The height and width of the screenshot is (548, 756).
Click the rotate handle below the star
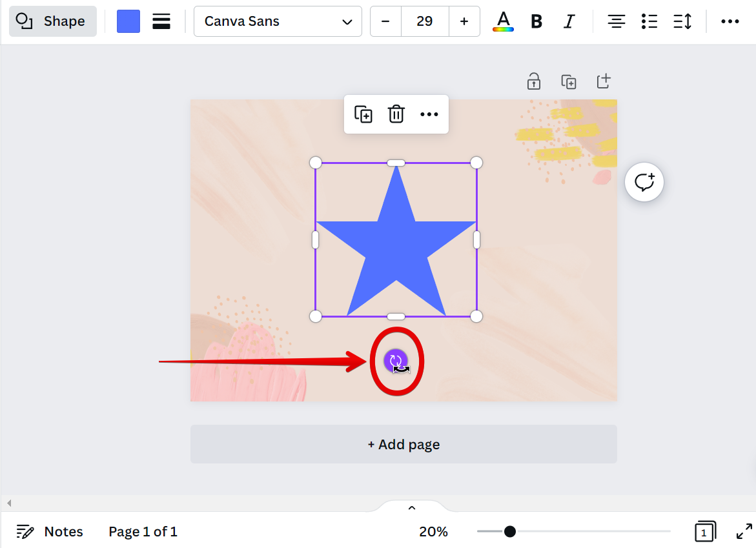coord(395,361)
